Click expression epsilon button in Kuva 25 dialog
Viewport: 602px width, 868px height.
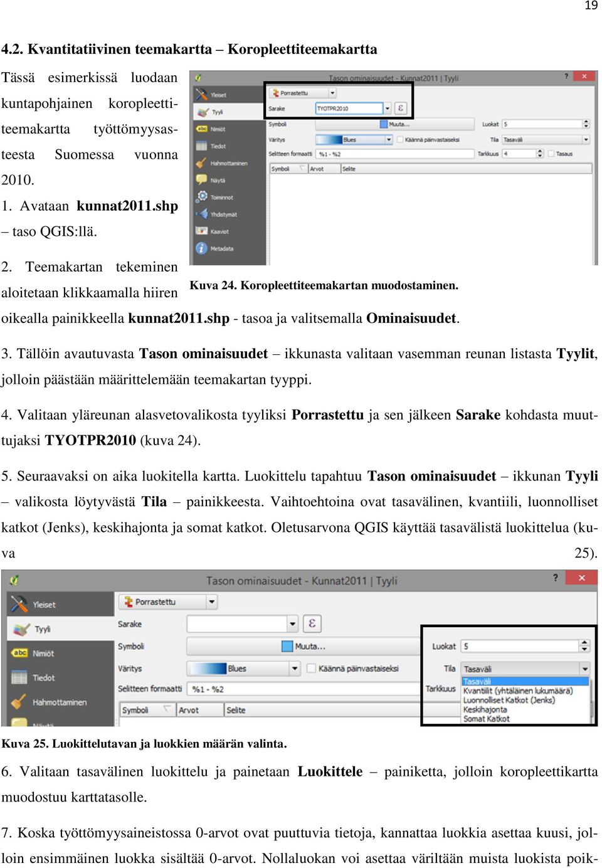[x=312, y=623]
